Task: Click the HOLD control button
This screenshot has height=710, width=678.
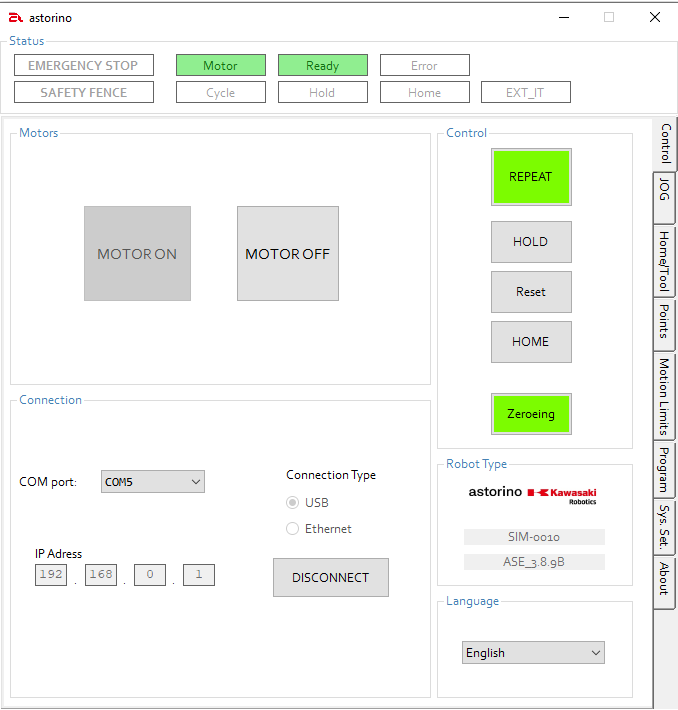Action: click(x=531, y=242)
